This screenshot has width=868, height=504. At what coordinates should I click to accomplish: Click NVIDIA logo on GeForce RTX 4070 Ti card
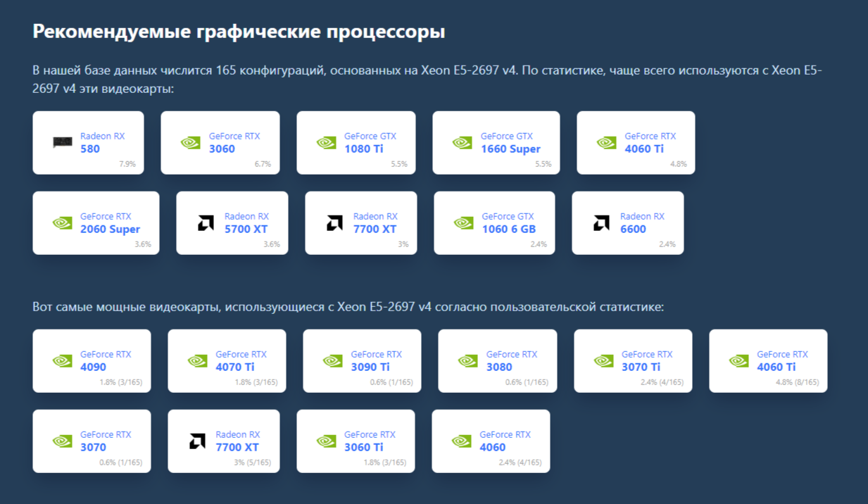tap(198, 360)
